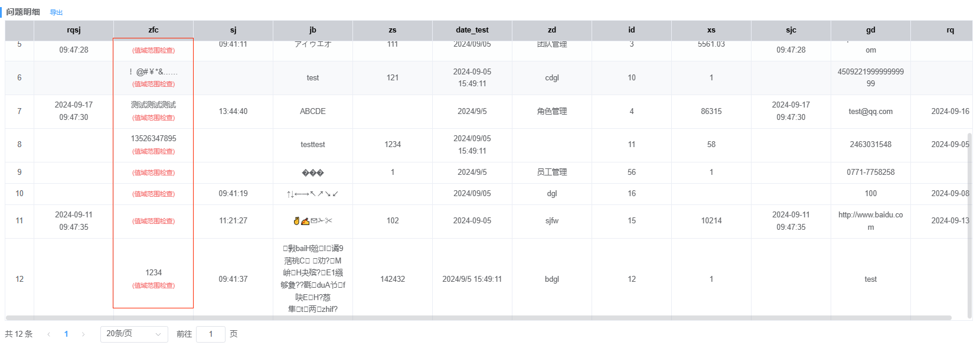This screenshot has height=345, width=980.
Task: Click the arrow symbols cell in row 10
Action: (x=313, y=194)
